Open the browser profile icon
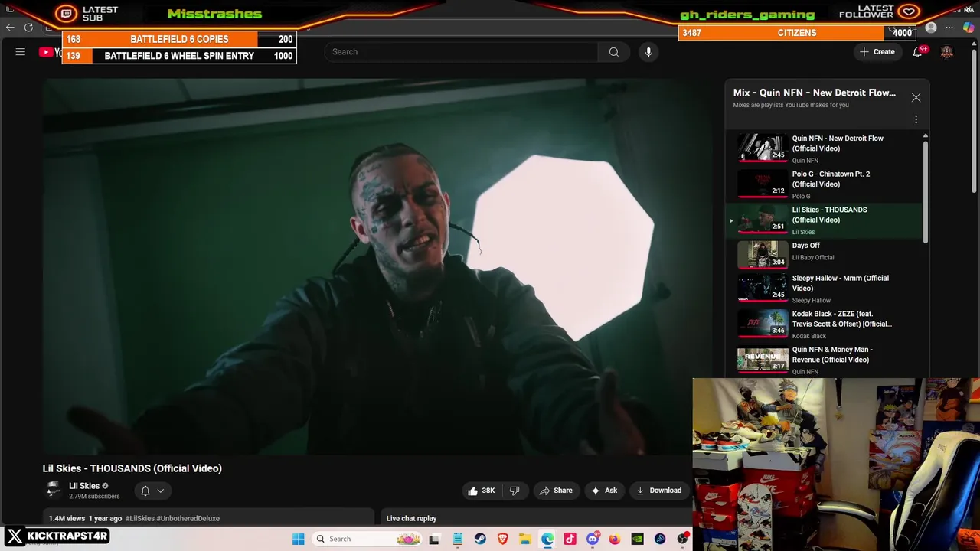 tap(931, 28)
